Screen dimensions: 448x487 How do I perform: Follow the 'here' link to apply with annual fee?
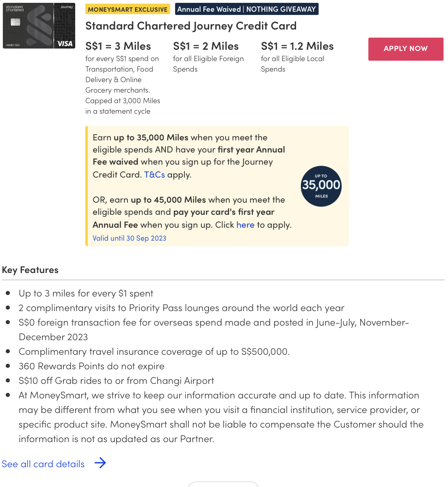pos(245,225)
